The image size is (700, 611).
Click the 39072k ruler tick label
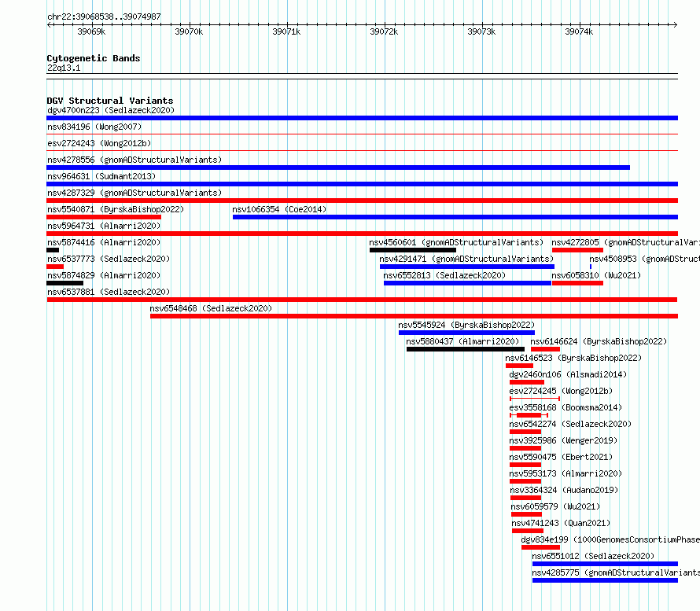pyautogui.click(x=384, y=31)
